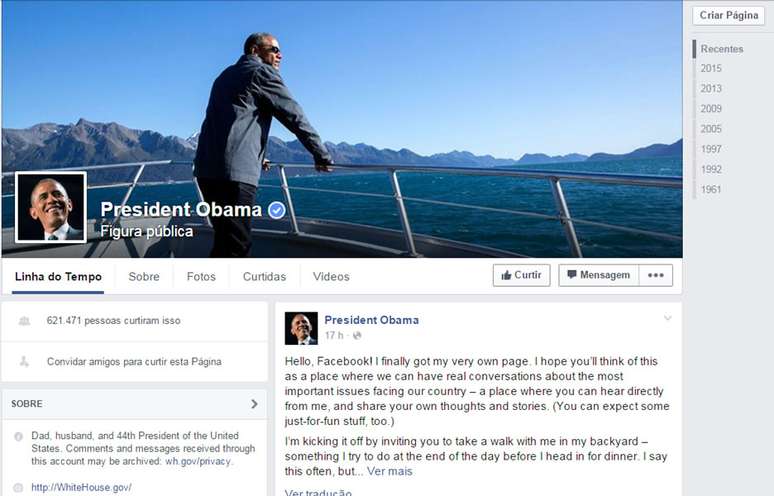The image size is (774, 496).
Task: Open the three-dots more options menu
Action: (x=656, y=275)
